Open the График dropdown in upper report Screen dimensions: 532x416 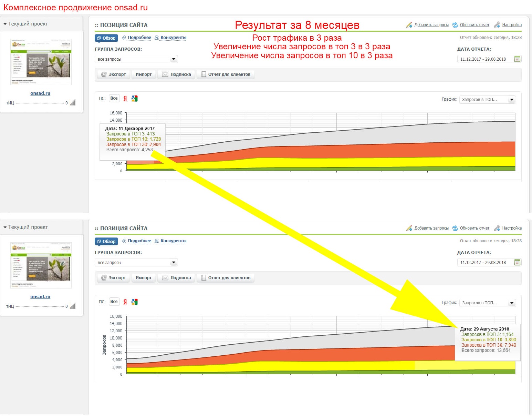pos(488,100)
